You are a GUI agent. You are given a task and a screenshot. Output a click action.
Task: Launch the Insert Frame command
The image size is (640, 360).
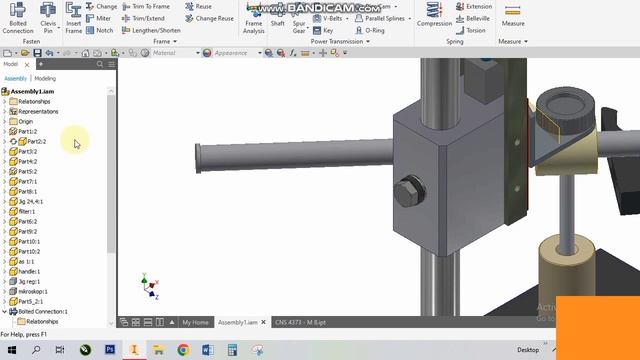coord(73,18)
